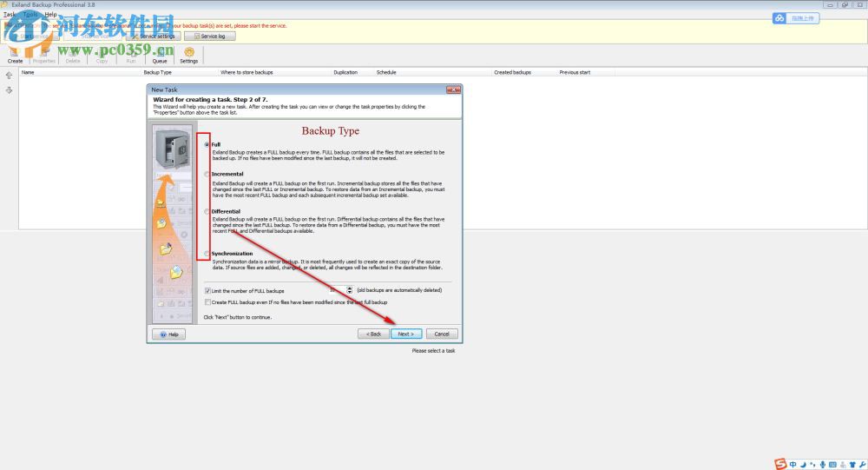
Task: Sort by the Name column header
Action: coord(28,72)
